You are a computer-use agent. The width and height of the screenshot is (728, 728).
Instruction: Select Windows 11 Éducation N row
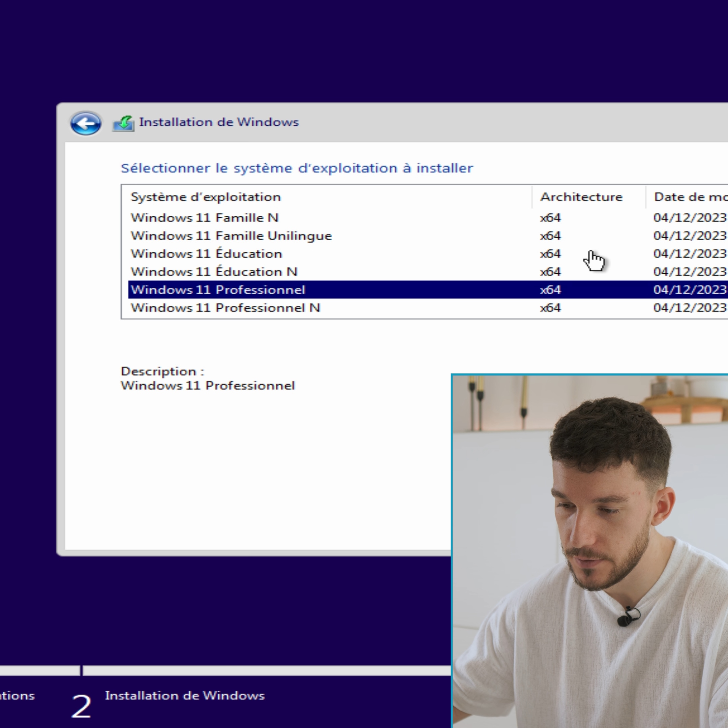coord(428,272)
